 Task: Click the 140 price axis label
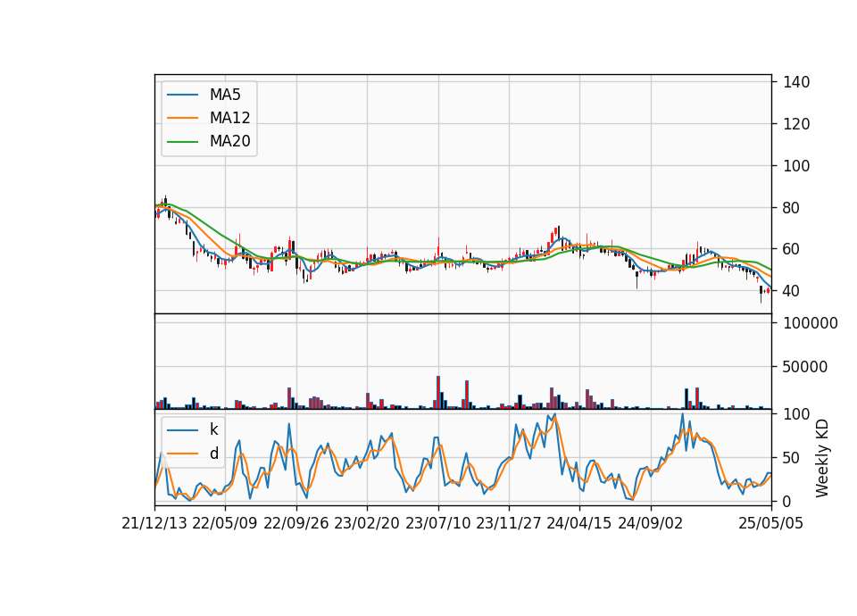point(796,82)
